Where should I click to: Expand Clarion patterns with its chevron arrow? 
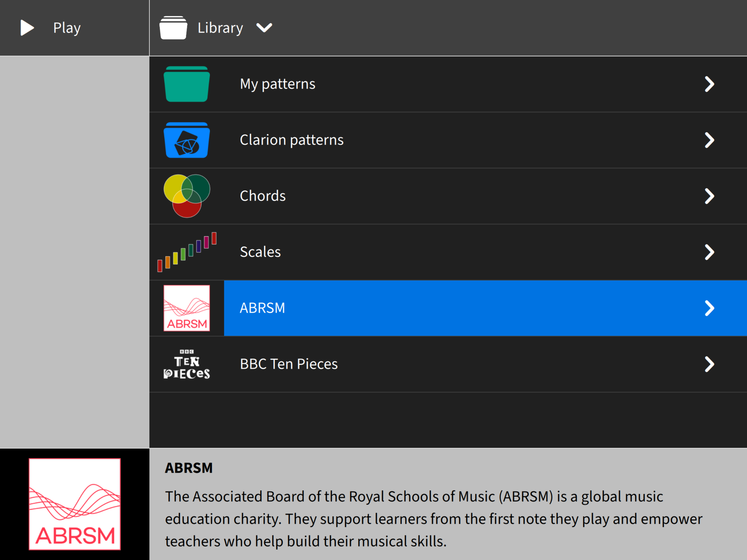coord(709,140)
